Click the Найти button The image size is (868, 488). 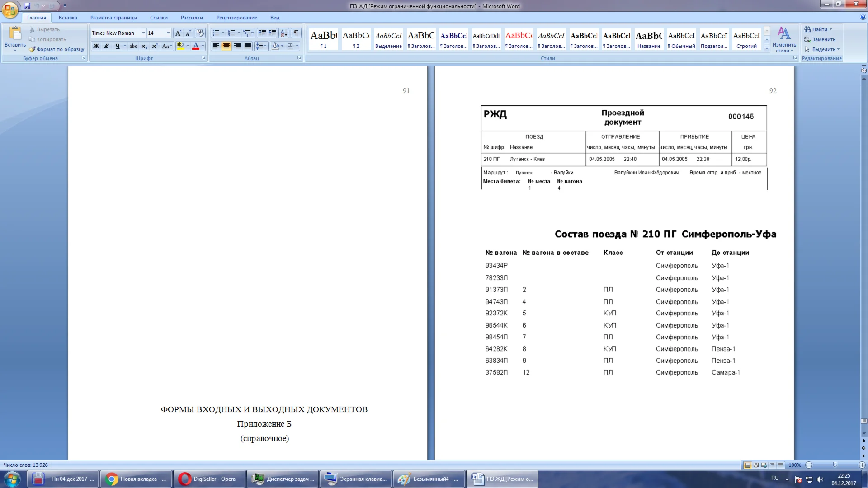click(817, 29)
